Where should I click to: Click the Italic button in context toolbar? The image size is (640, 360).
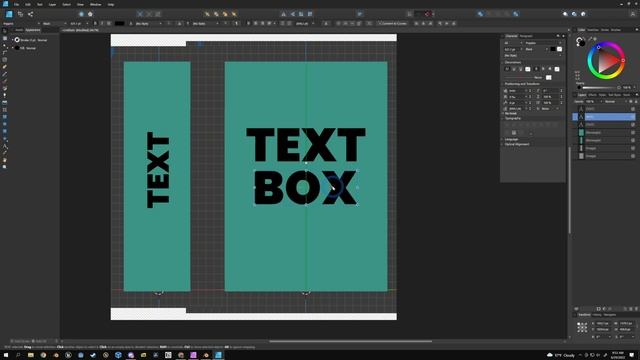[x=102, y=23]
